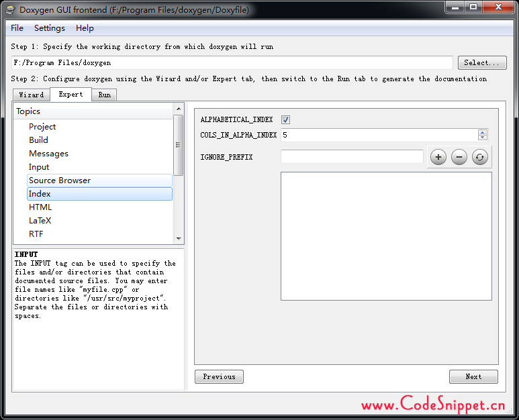Click the Topics list scroll-up arrow
This screenshot has height=420, width=519.
179,109
